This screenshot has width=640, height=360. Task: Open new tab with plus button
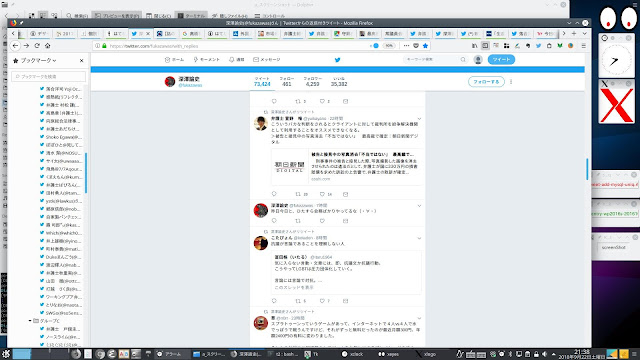tap(574, 33)
